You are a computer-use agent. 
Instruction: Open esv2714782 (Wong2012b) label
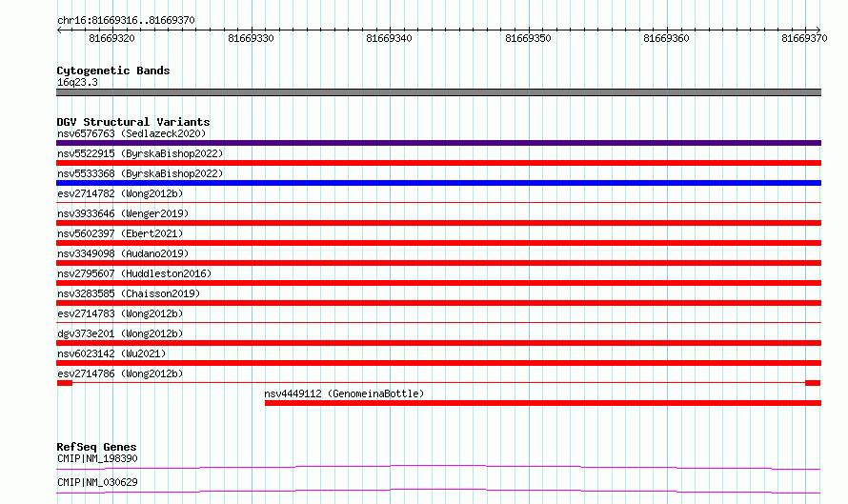tap(120, 193)
